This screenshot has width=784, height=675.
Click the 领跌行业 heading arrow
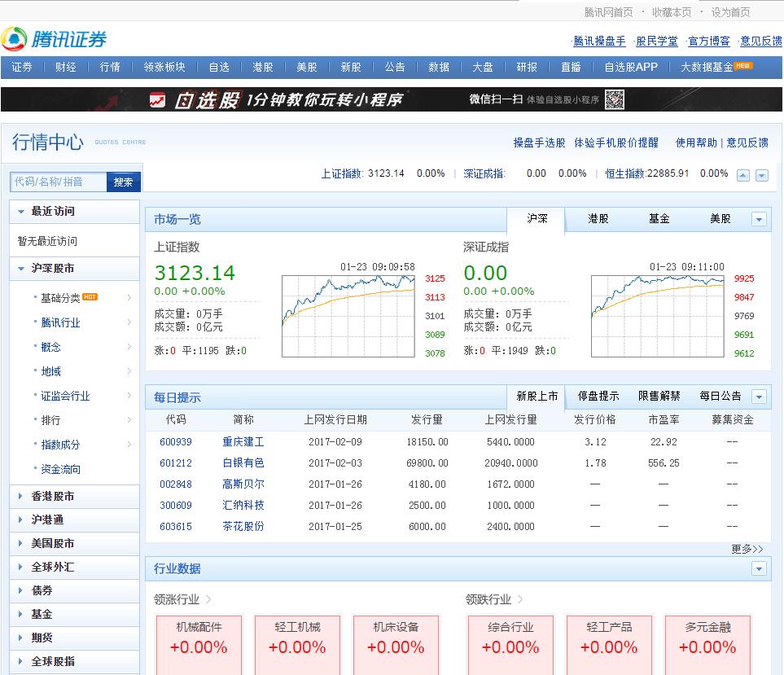520,599
